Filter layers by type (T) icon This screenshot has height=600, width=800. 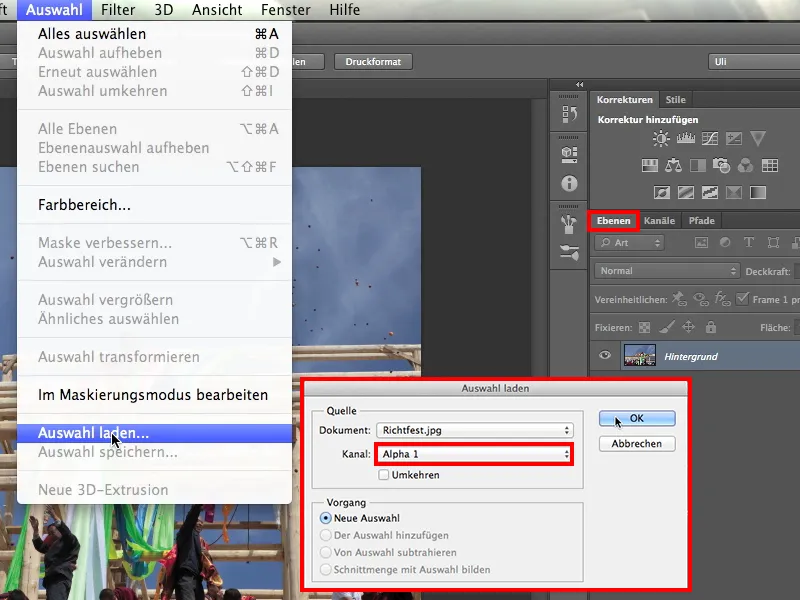coord(748,243)
